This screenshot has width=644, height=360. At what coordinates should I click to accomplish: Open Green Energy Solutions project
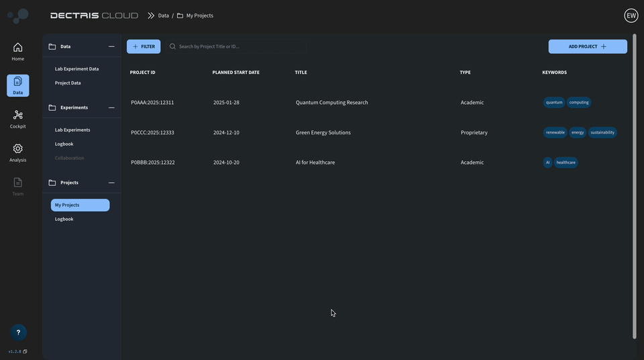pos(323,132)
